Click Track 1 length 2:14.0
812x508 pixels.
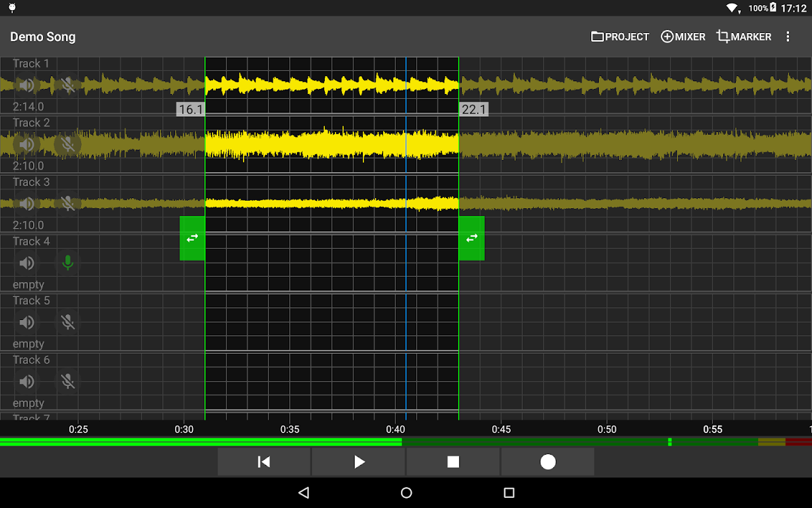coord(29,107)
